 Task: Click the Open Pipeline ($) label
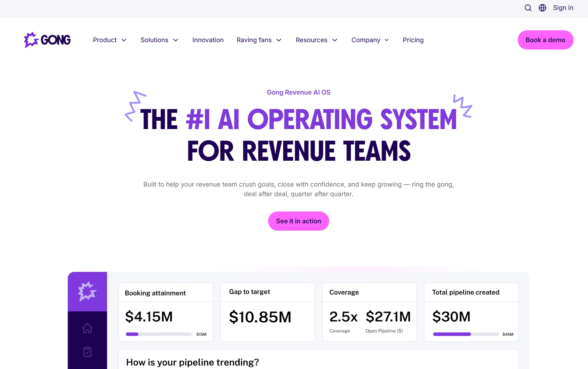pyautogui.click(x=384, y=331)
